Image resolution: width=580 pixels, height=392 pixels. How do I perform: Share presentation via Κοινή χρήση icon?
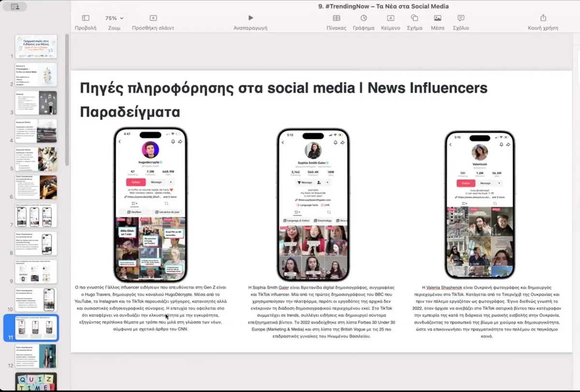tap(543, 18)
